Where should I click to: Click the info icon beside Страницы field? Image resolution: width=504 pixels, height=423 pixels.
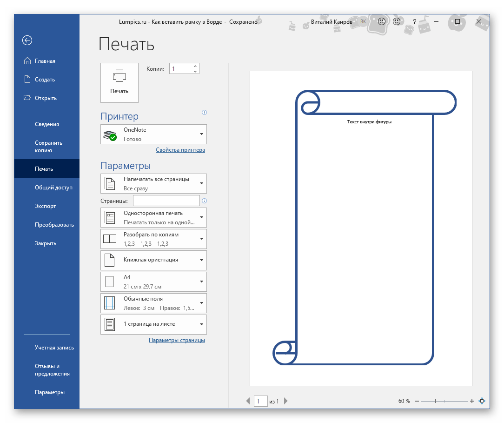click(x=204, y=201)
